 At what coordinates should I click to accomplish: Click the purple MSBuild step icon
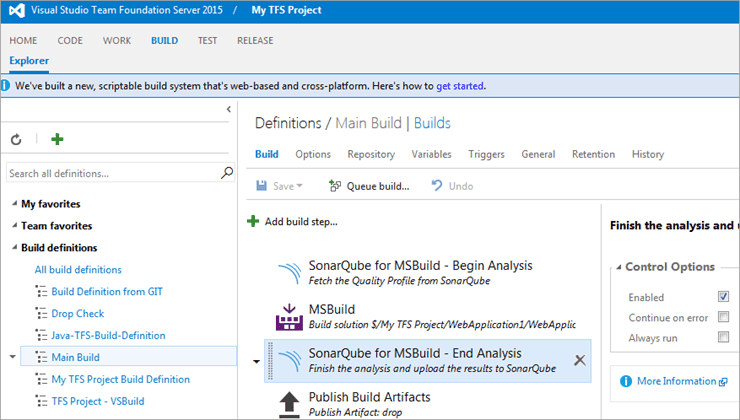point(289,317)
